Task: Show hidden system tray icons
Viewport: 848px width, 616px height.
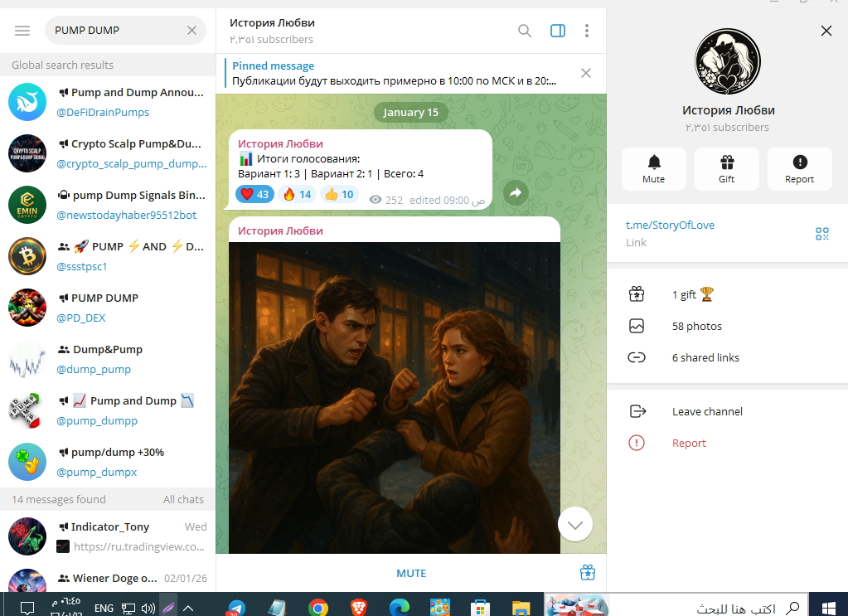Action: (187, 608)
